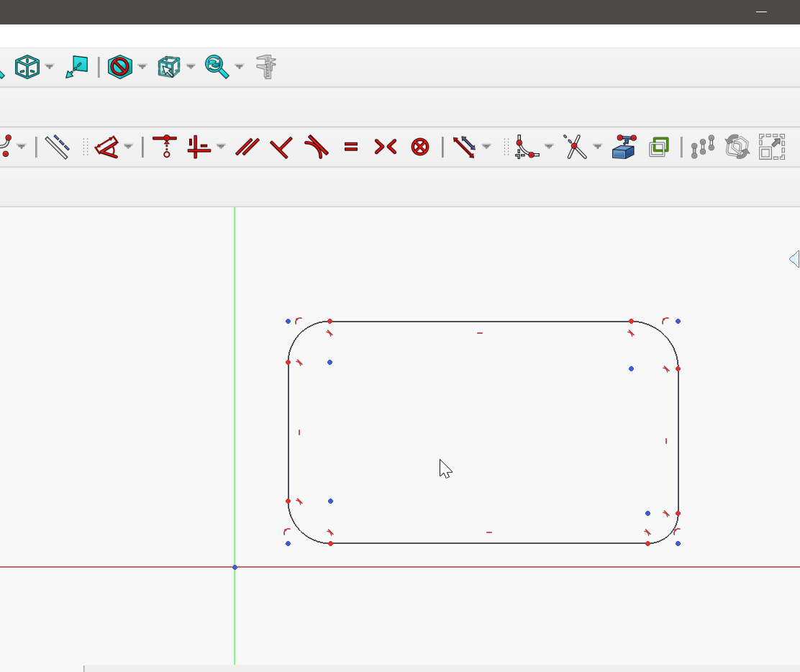Apply the Perpendicular constraint tool
The height and width of the screenshot is (672, 800).
coord(281,147)
